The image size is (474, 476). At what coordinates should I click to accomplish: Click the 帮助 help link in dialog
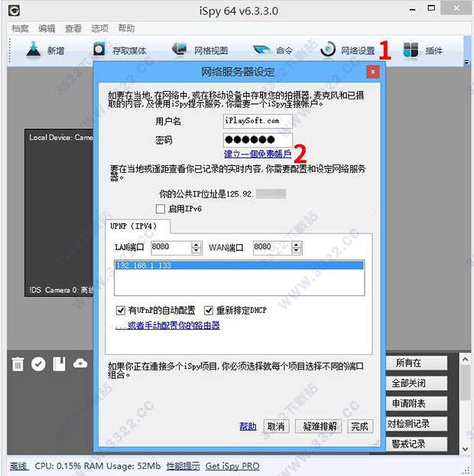248,426
